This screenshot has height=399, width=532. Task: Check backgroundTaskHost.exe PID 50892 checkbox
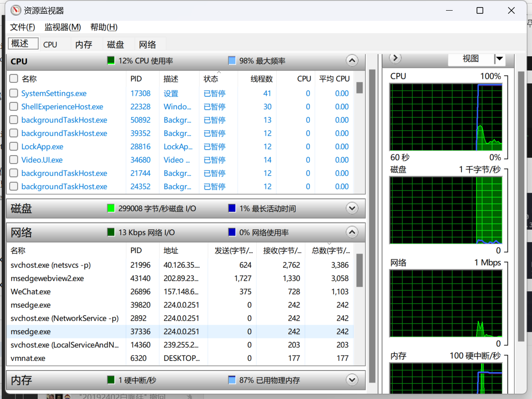(14, 120)
